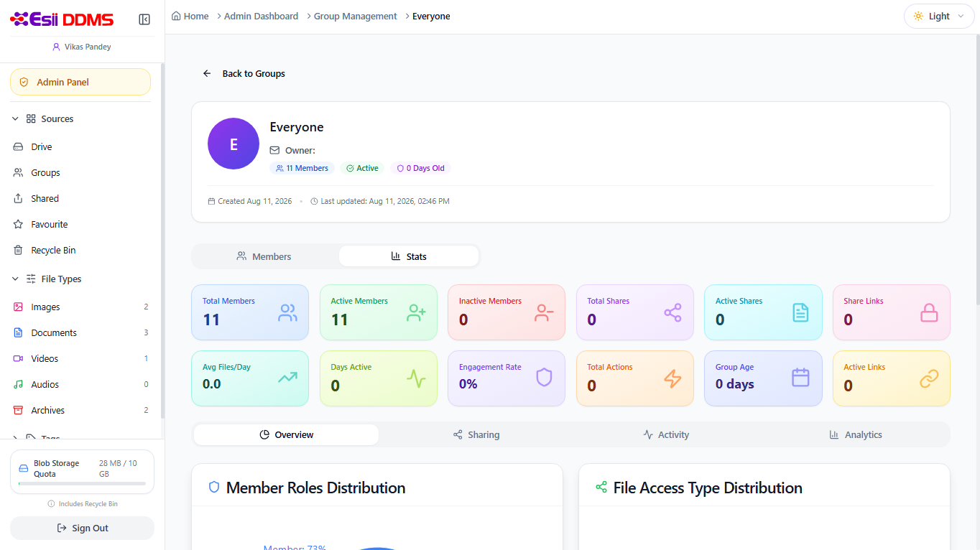Screen dimensions: 980x550
Task: Click the Recycle Bin trash icon
Action: (19, 250)
